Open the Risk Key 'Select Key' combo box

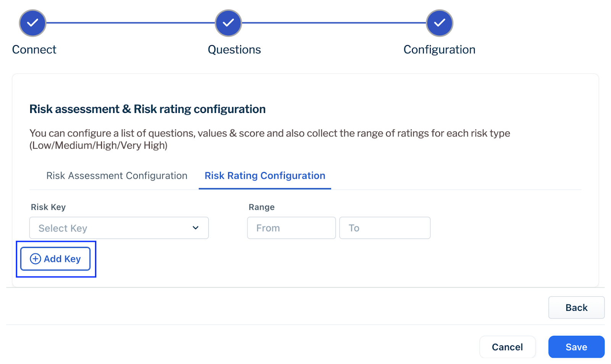111,228
